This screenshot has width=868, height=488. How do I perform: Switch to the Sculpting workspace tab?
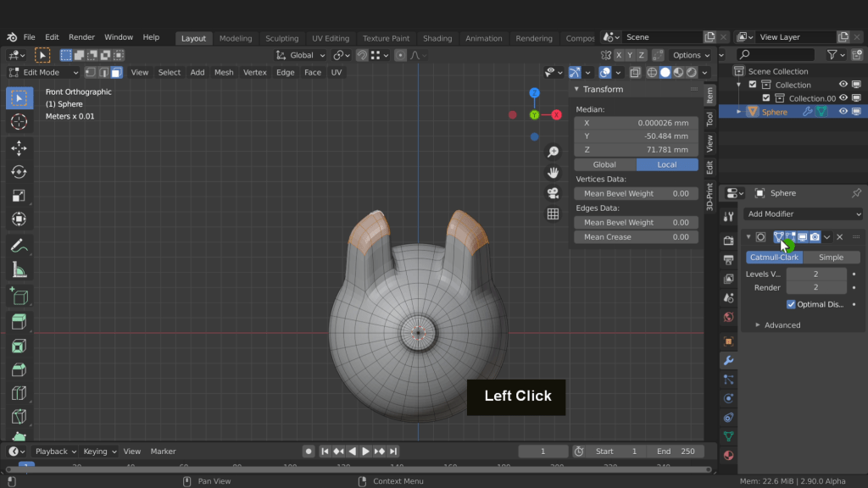[281, 38]
